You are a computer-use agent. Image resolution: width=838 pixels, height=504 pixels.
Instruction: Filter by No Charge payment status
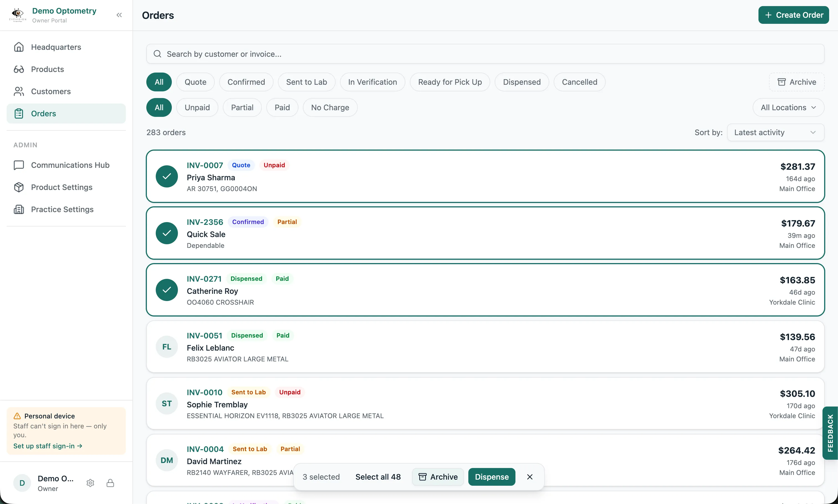point(330,107)
